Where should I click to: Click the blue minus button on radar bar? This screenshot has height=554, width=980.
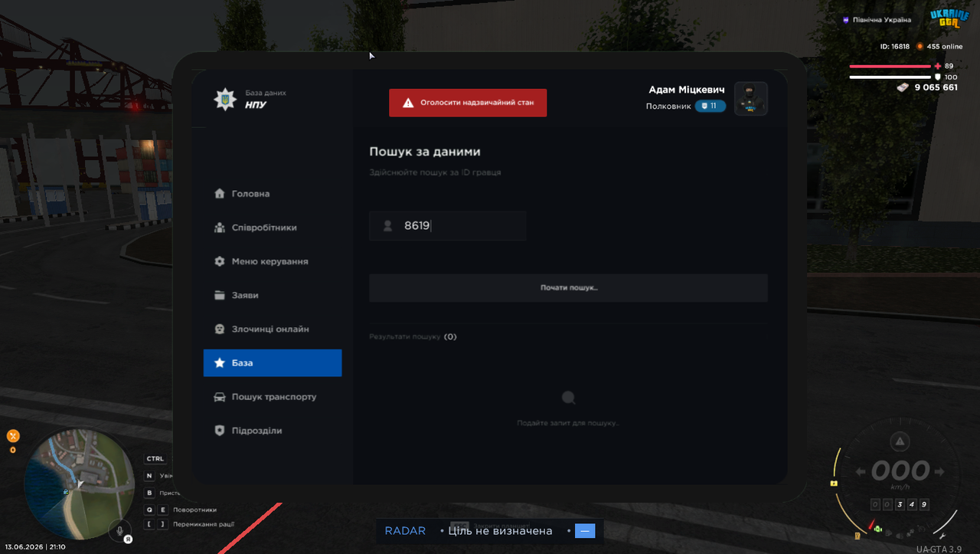pos(585,531)
